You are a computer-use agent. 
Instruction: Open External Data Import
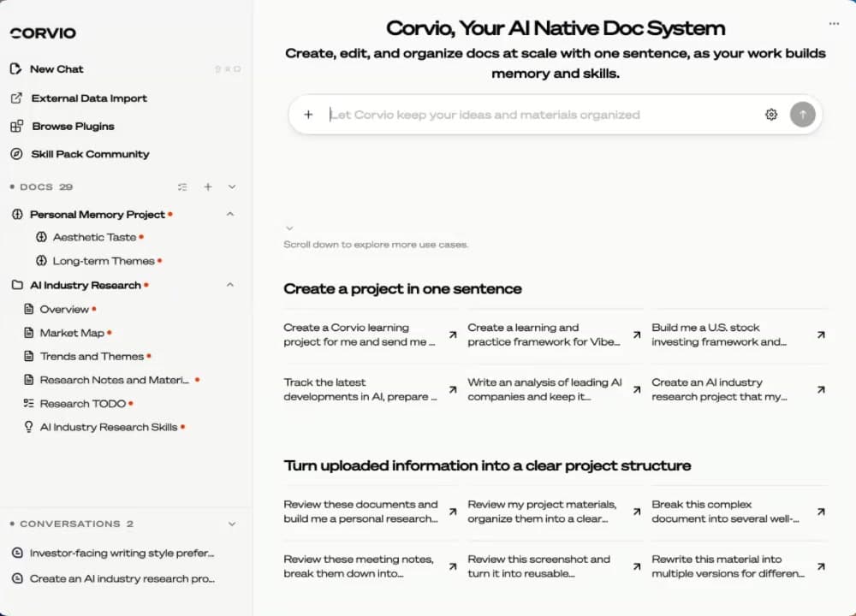[x=88, y=98]
